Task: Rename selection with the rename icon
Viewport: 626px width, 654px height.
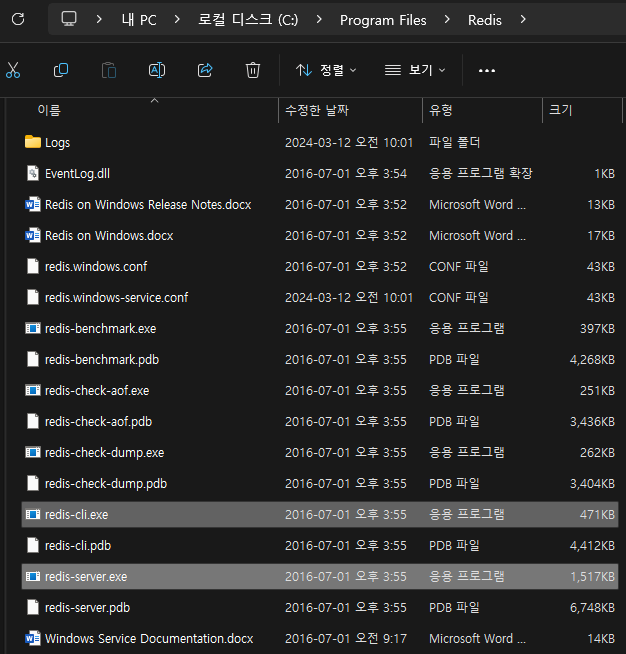Action: pyautogui.click(x=157, y=70)
